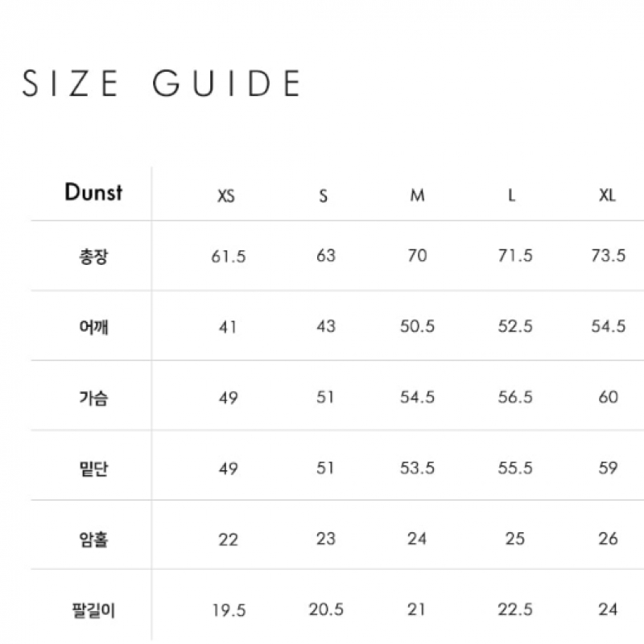
Task: Click the 50.5 shoulder value for M
Action: coord(417,327)
